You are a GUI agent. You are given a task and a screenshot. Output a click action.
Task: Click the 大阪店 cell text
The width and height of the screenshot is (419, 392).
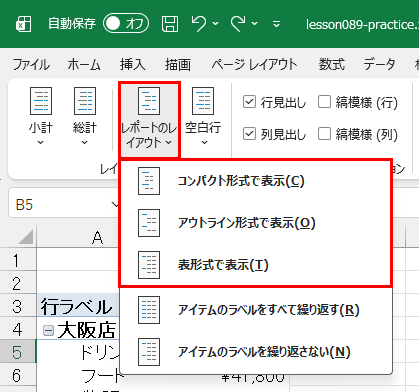[86, 330]
